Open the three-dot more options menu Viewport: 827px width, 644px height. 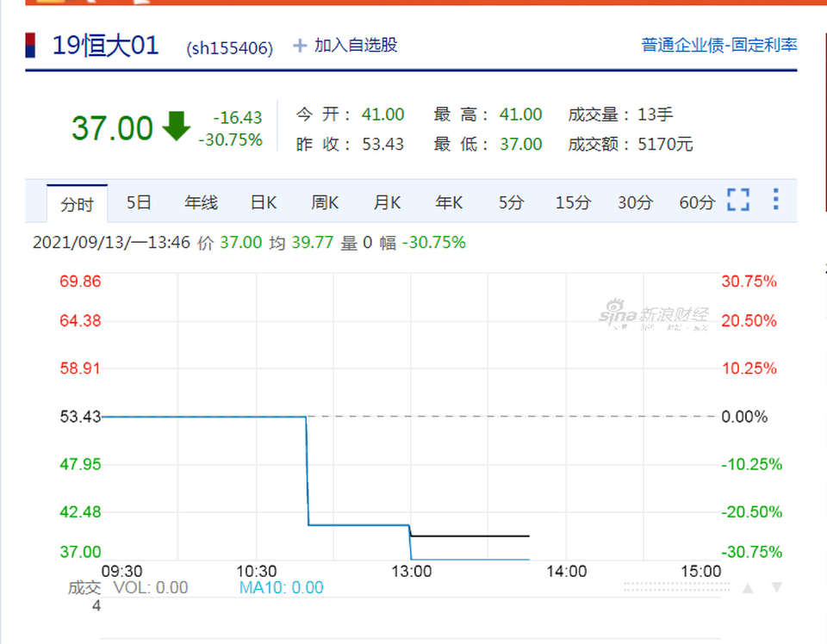[x=775, y=199]
